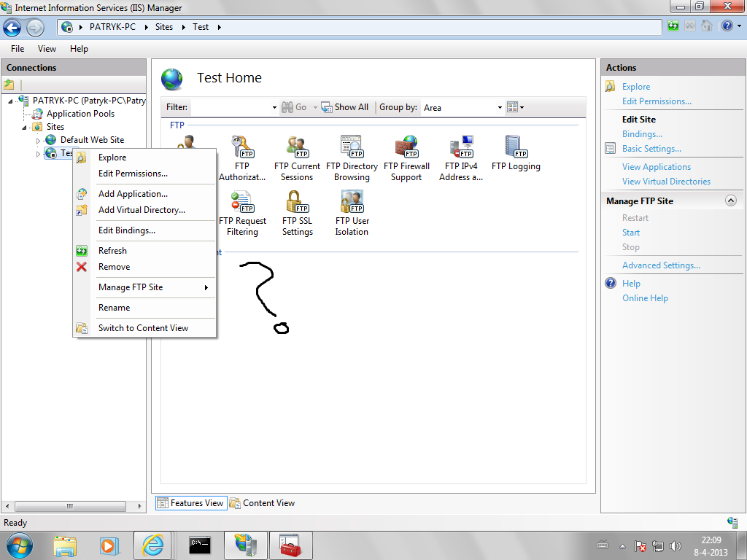The height and width of the screenshot is (560, 747).
Task: Choose Edit Bindings from context menu
Action: pyautogui.click(x=145, y=230)
